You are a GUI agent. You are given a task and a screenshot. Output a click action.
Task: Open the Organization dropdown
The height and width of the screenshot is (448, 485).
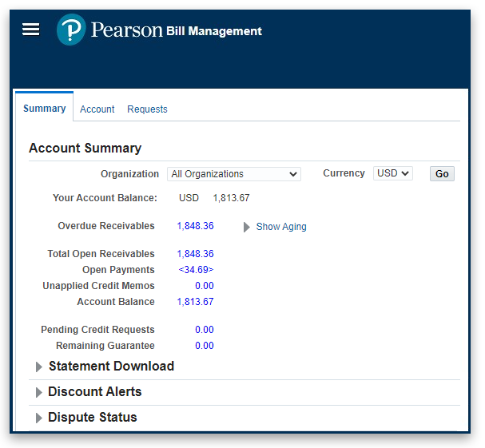coord(233,174)
